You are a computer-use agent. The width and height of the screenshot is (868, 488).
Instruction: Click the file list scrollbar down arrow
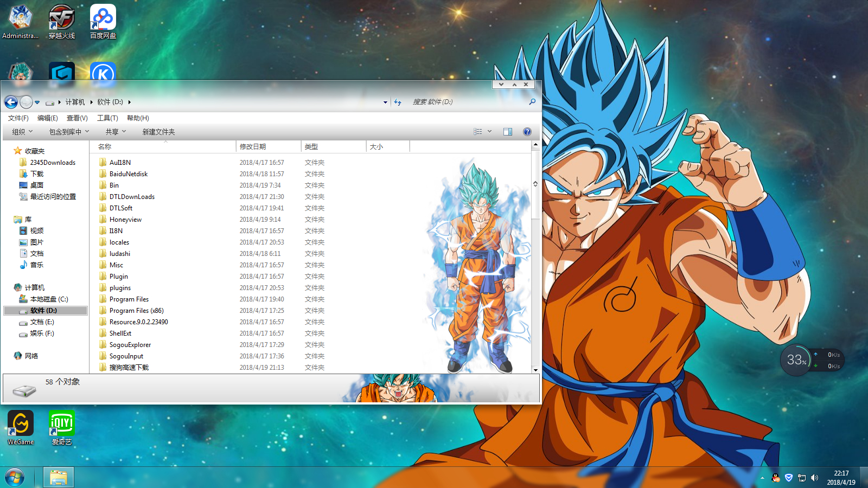pyautogui.click(x=535, y=370)
